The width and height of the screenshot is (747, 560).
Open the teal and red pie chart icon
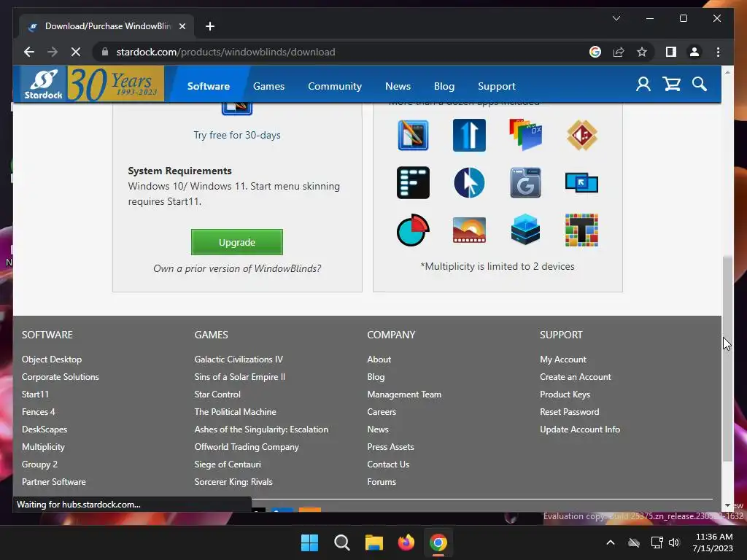(x=413, y=230)
